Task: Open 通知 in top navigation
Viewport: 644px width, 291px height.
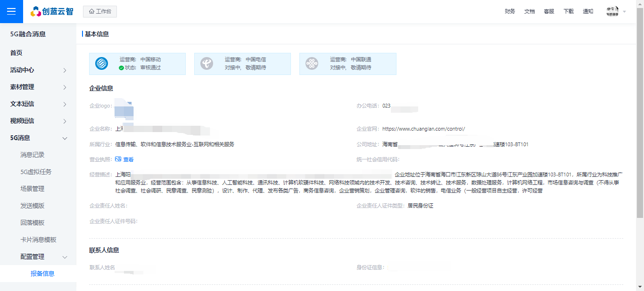Action: pos(588,11)
